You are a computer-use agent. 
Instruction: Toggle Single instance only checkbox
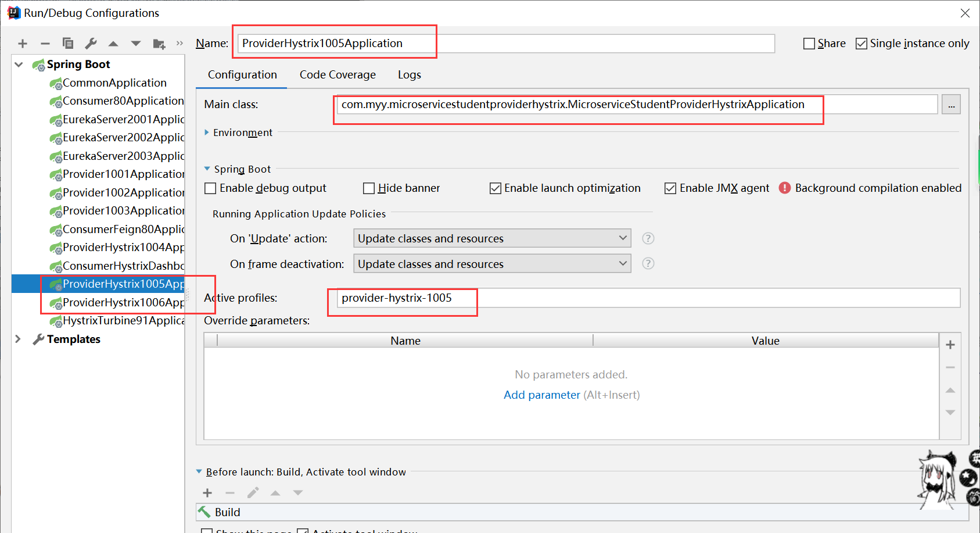click(x=861, y=44)
